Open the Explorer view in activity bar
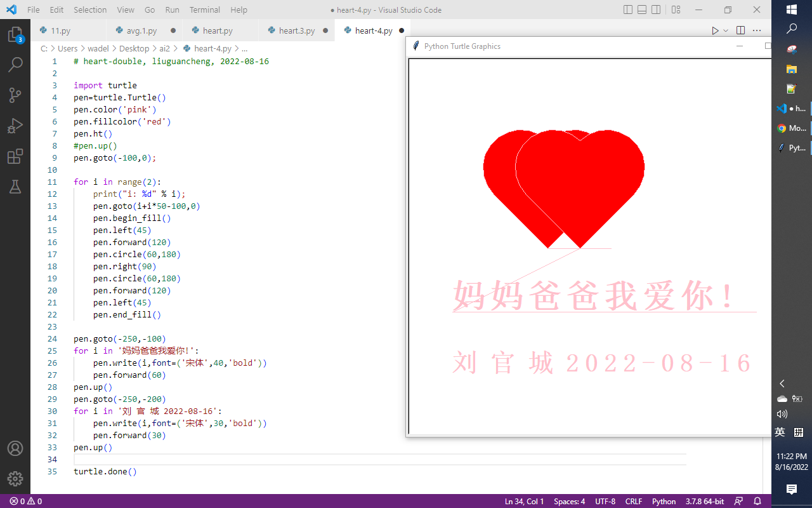The image size is (812, 508). [15, 35]
